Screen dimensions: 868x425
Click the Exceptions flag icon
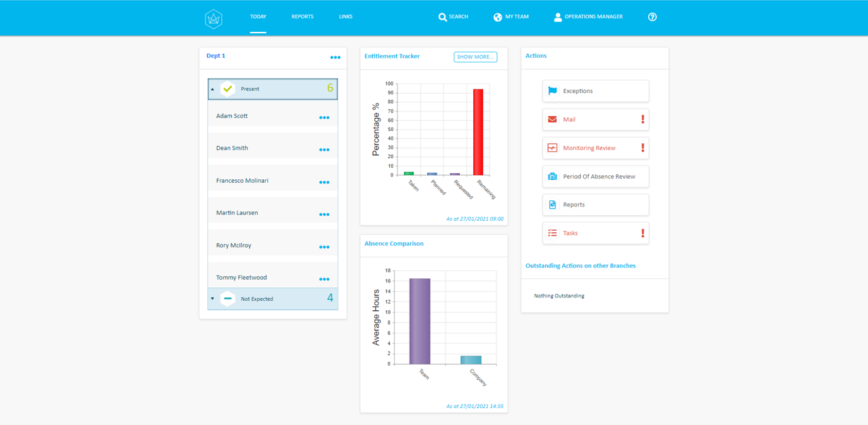(552, 90)
